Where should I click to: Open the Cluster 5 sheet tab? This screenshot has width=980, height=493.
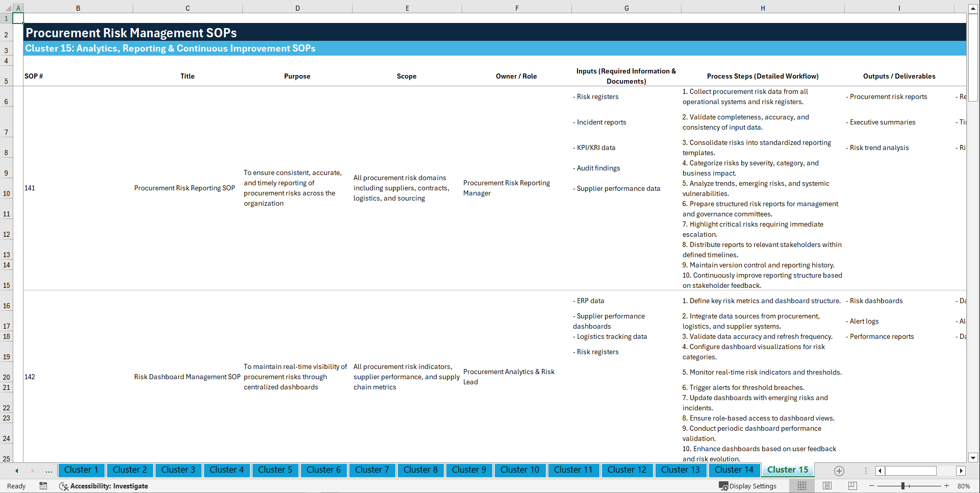point(275,470)
